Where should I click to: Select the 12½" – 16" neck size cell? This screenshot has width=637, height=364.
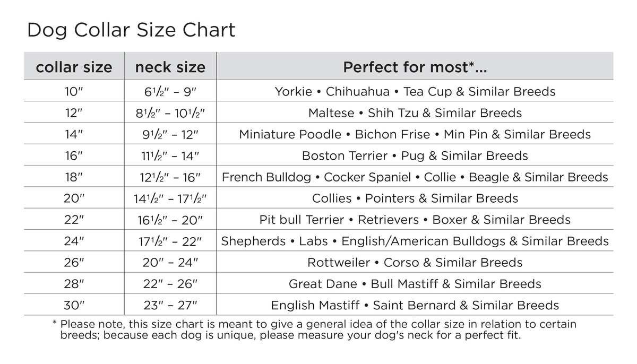(170, 177)
